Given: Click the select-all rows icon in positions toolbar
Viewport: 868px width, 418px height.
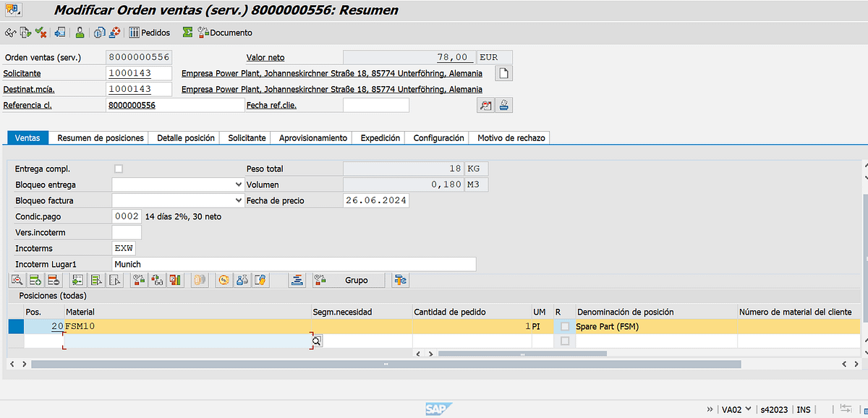Looking at the screenshot, I should coord(95,280).
